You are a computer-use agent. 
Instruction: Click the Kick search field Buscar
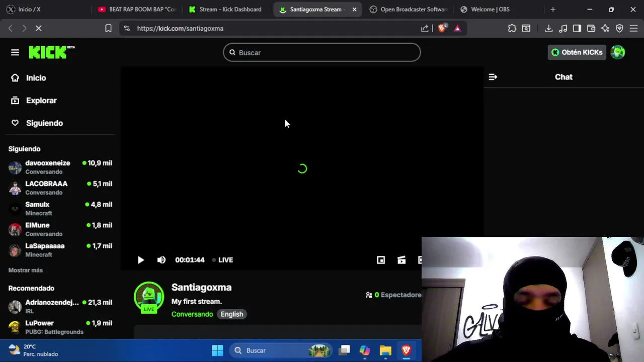[322, 52]
